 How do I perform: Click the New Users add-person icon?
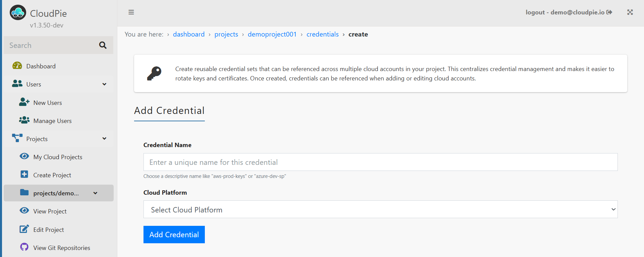[24, 102]
